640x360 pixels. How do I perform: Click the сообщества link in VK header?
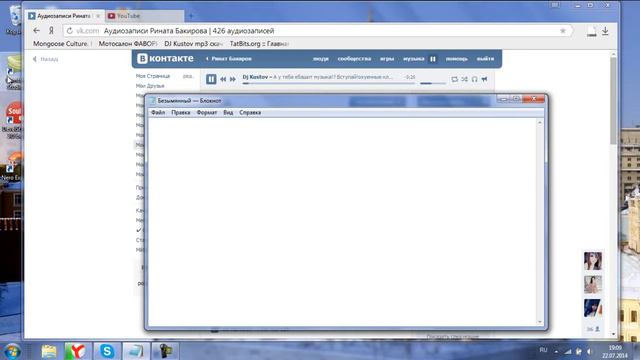coord(354,59)
